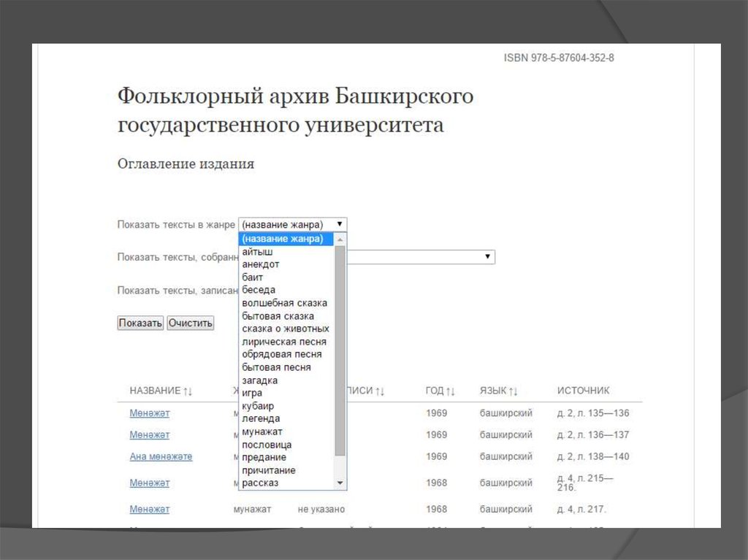Click scroll-down arrow in genre list
This screenshot has width=748, height=560.
coord(340,483)
